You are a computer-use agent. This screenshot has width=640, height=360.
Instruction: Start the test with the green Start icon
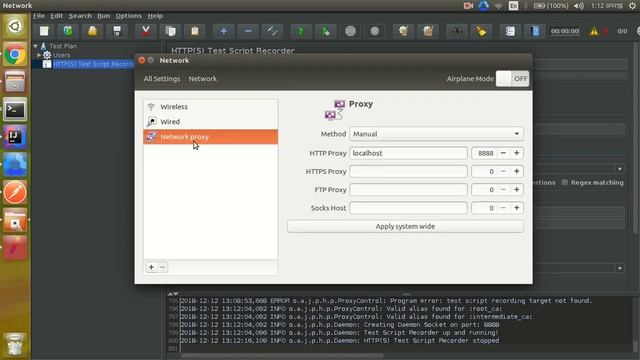click(301, 31)
